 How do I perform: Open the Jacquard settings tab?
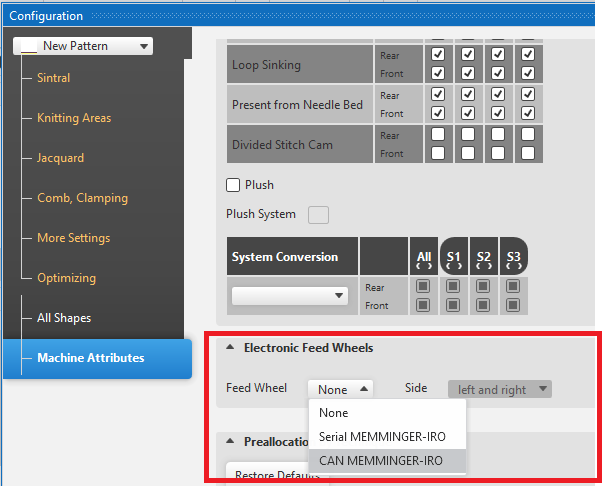click(x=60, y=158)
